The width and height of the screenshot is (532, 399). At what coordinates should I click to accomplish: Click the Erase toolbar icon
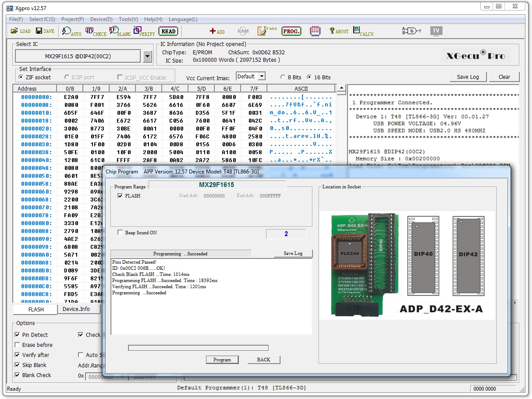coord(267,31)
